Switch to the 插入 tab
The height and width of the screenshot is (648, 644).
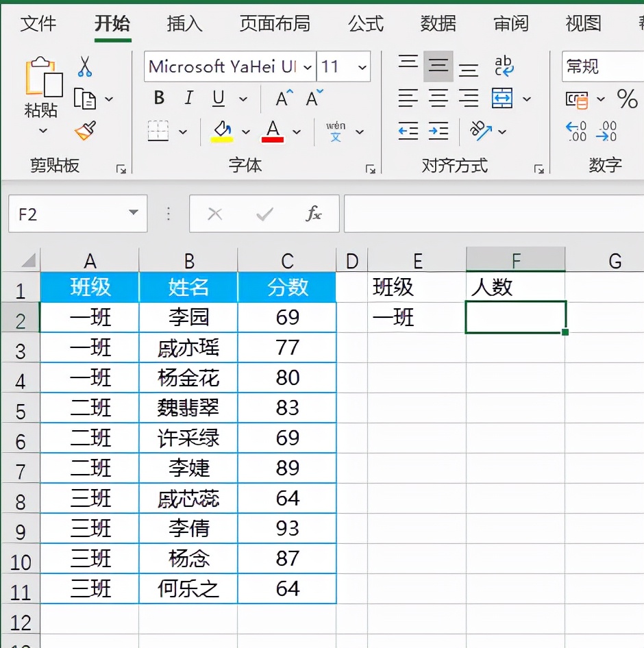(x=184, y=23)
